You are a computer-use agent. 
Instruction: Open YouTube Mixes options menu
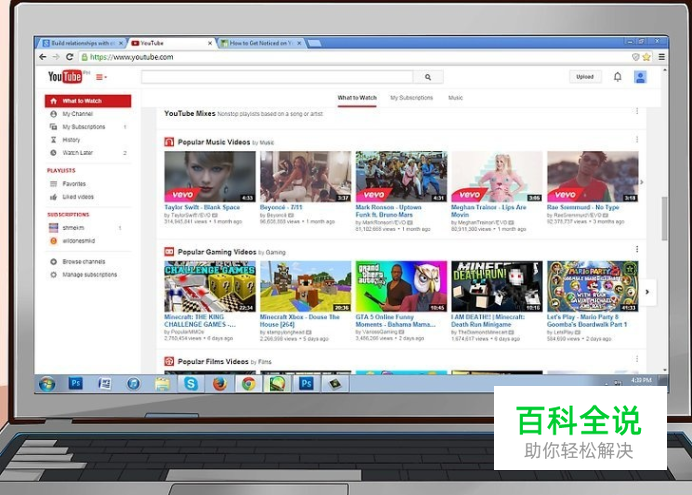coord(637,111)
